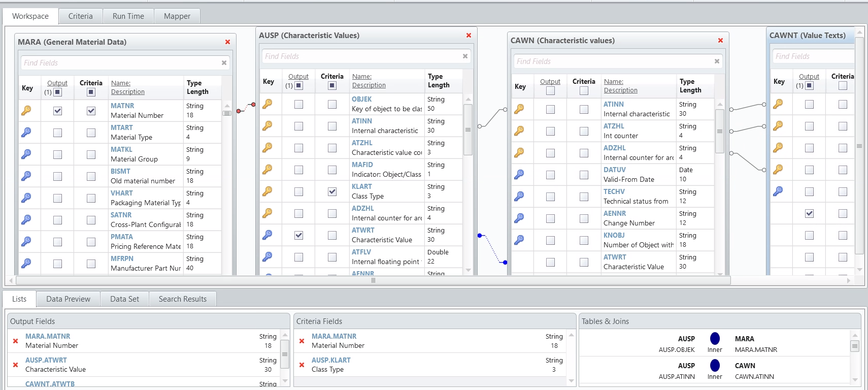This screenshot has height=390, width=868.
Task: Type in the AUSP Find Fields box
Action: point(360,56)
